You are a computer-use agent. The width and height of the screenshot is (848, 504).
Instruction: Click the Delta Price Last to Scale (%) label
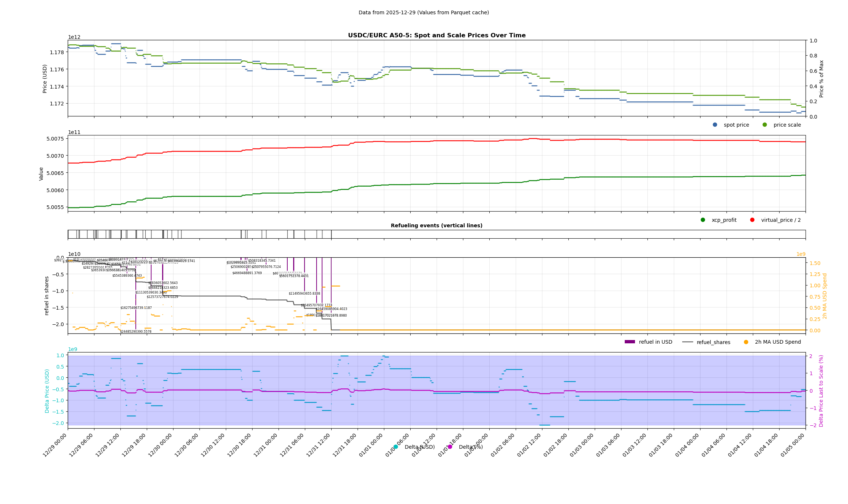(821, 391)
